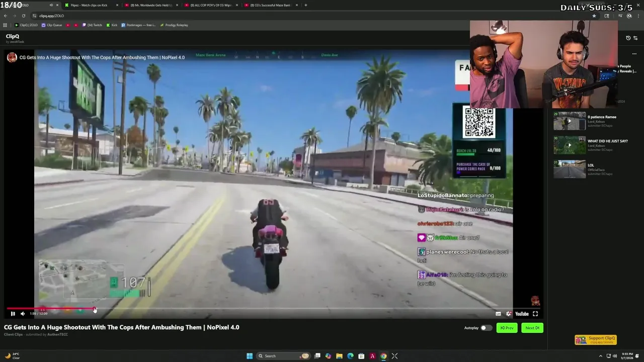Switch to 'Mr. Worldwide Gets Held Up' tab
The width and height of the screenshot is (644, 362).
coord(151,5)
